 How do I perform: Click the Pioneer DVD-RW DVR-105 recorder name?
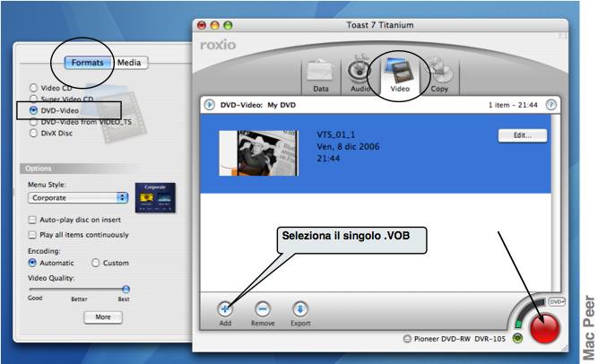pyautogui.click(x=460, y=339)
